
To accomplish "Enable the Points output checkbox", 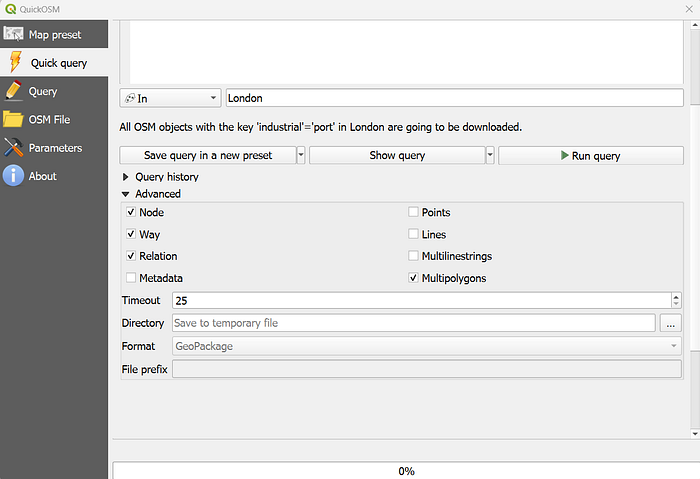I will pos(413,212).
